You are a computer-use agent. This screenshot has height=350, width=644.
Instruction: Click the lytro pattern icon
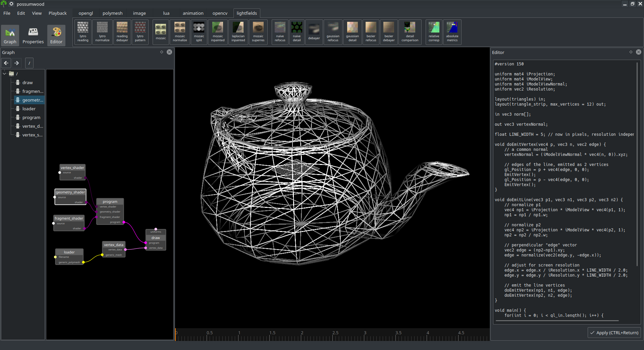(140, 32)
